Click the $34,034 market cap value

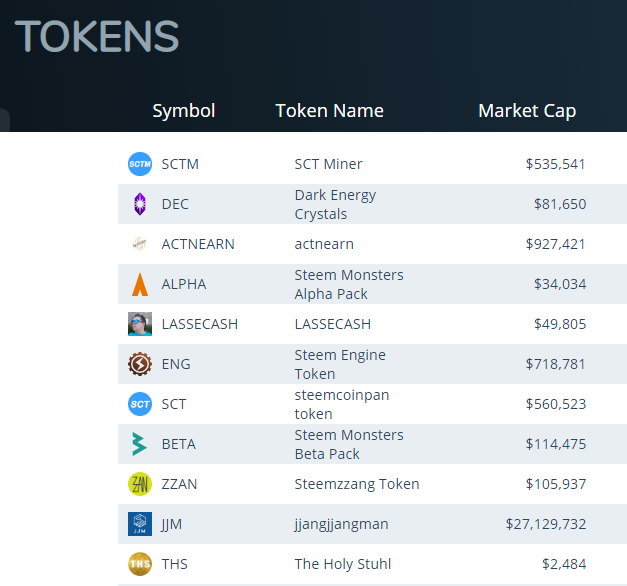tap(560, 284)
